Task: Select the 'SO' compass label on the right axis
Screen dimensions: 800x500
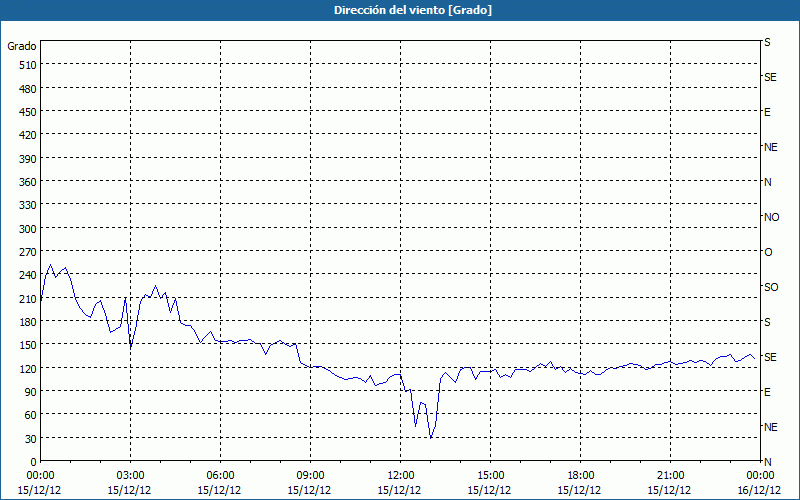Action: [x=771, y=287]
